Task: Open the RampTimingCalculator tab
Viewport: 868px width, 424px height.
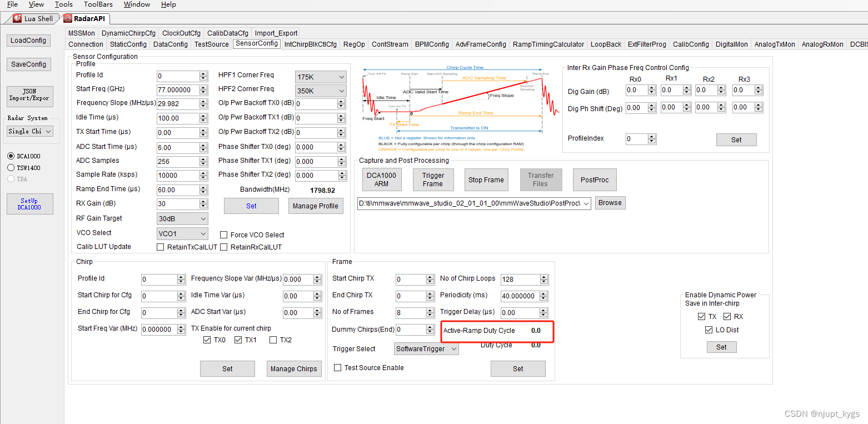Action: click(x=548, y=44)
